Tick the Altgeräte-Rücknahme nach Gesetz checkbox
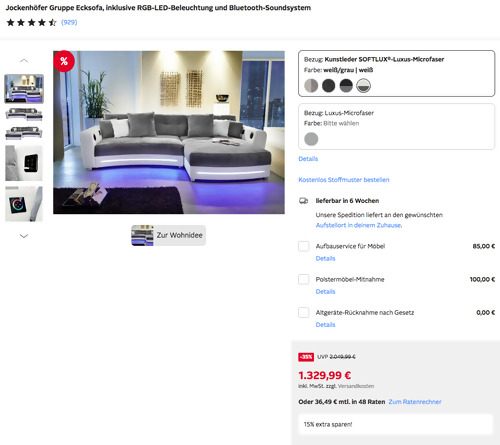Image resolution: width=500 pixels, height=445 pixels. pos(303,313)
